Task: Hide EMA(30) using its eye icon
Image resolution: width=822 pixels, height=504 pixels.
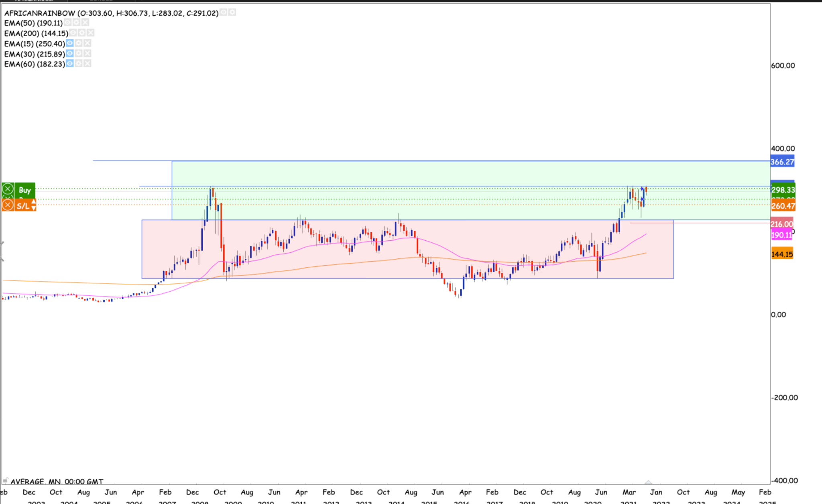Action: pos(70,53)
